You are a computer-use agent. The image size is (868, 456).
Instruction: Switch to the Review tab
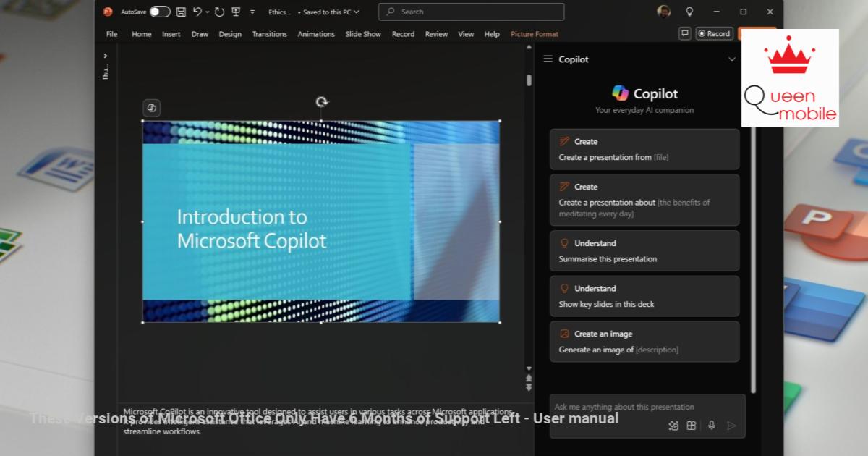tap(436, 34)
